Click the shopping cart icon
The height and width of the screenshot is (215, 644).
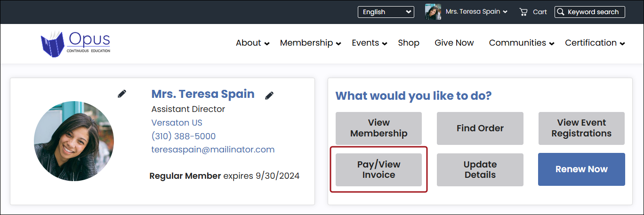pyautogui.click(x=523, y=12)
